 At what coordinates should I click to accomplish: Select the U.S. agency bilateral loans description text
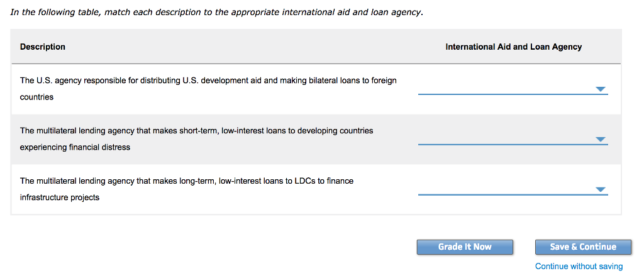coord(208,89)
